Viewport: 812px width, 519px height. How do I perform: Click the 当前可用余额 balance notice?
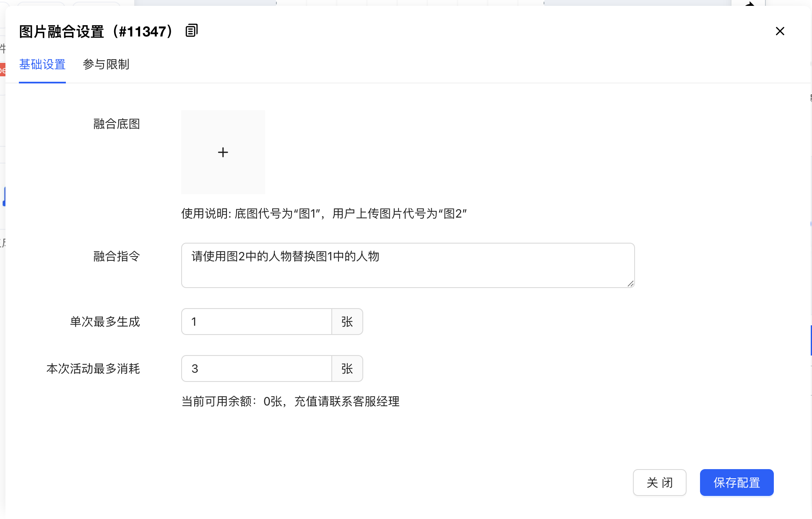pos(290,401)
